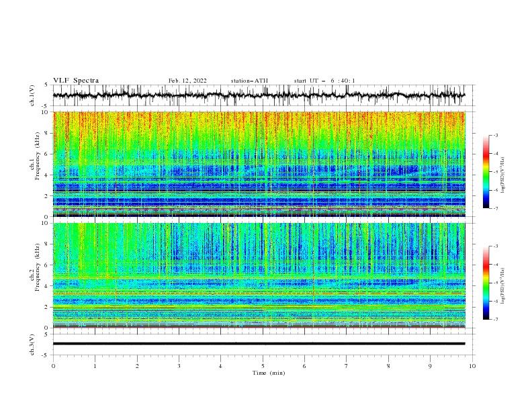
Task: Click the ch.3 flat black trace
Action: coord(259,344)
